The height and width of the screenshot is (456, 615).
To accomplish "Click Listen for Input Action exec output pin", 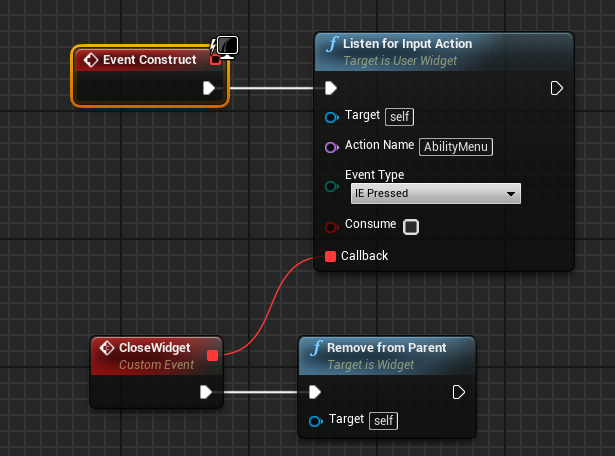I will 557,88.
